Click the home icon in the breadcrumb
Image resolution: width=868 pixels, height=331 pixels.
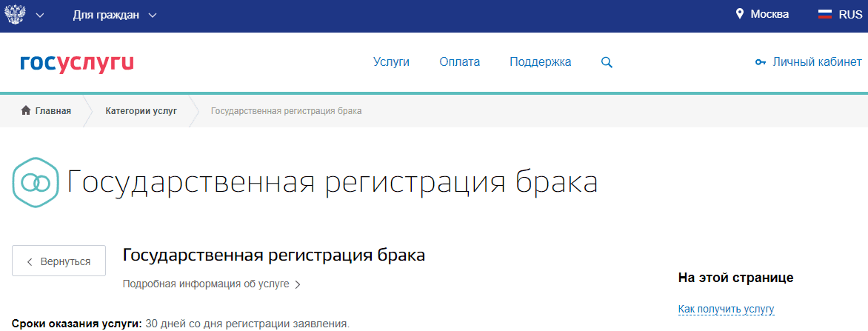pos(25,111)
